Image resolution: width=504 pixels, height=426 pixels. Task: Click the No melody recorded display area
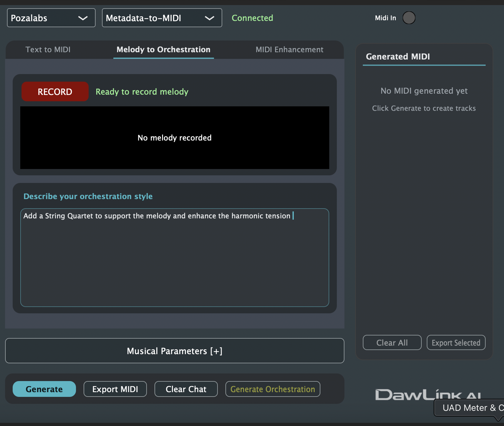point(174,138)
